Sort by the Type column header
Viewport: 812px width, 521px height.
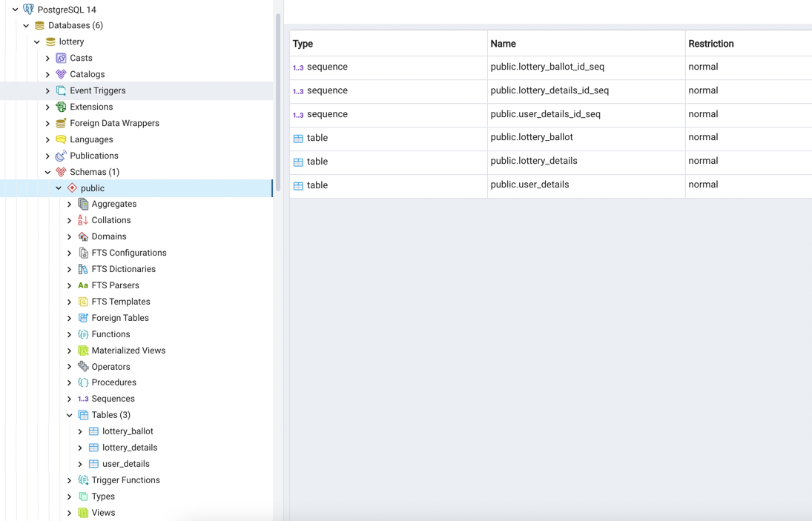(389, 44)
